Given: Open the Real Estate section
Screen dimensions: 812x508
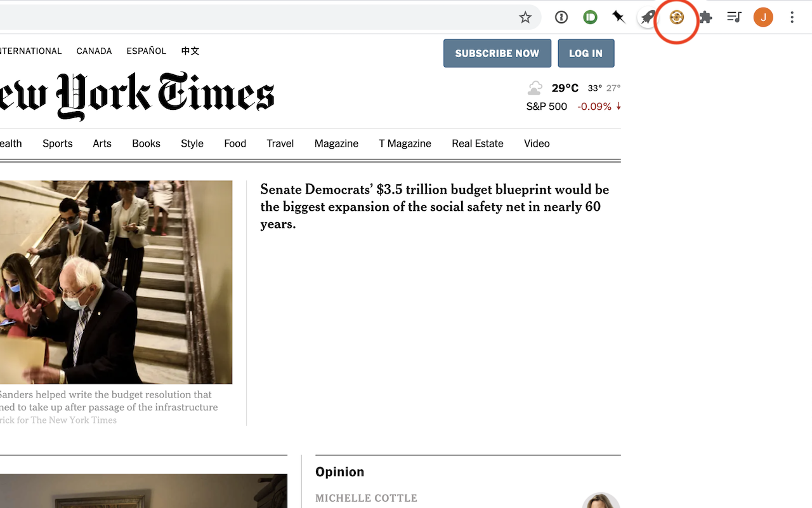Looking at the screenshot, I should (x=478, y=144).
